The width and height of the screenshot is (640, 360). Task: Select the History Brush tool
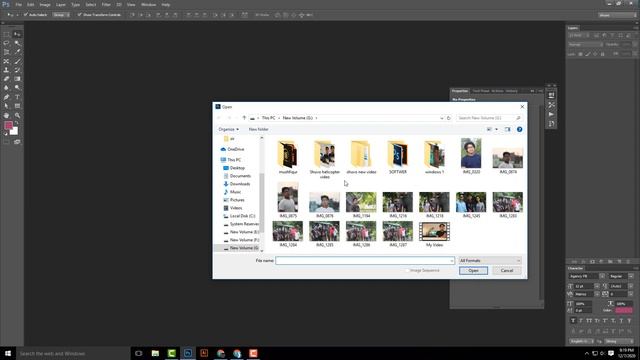pyautogui.click(x=17, y=70)
